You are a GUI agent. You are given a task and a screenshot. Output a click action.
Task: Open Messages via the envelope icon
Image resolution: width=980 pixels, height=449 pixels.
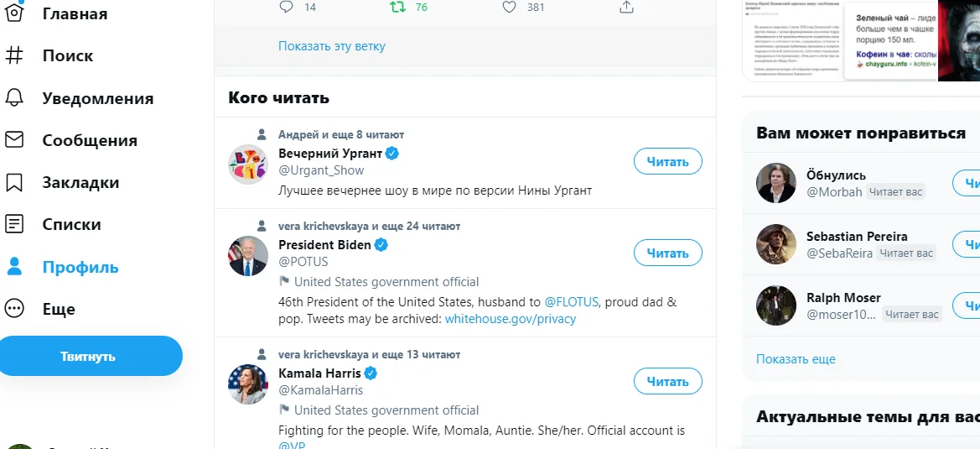pos(14,140)
